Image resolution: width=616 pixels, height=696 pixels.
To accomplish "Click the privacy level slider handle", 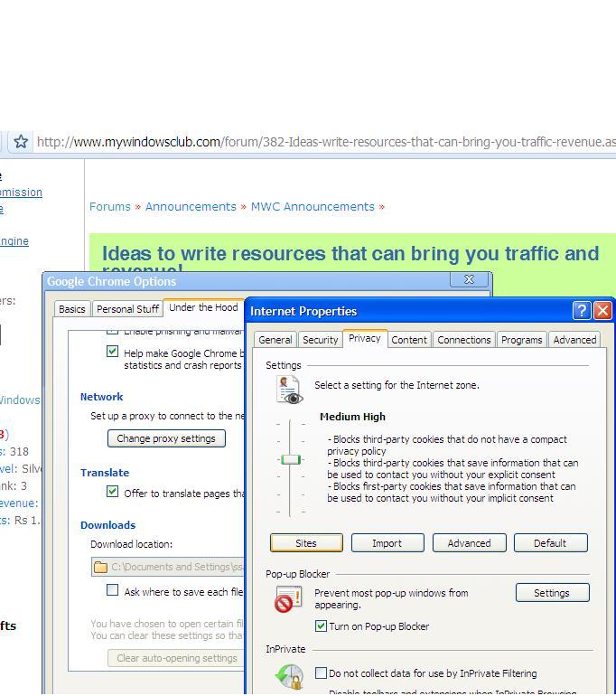I will click(x=291, y=459).
